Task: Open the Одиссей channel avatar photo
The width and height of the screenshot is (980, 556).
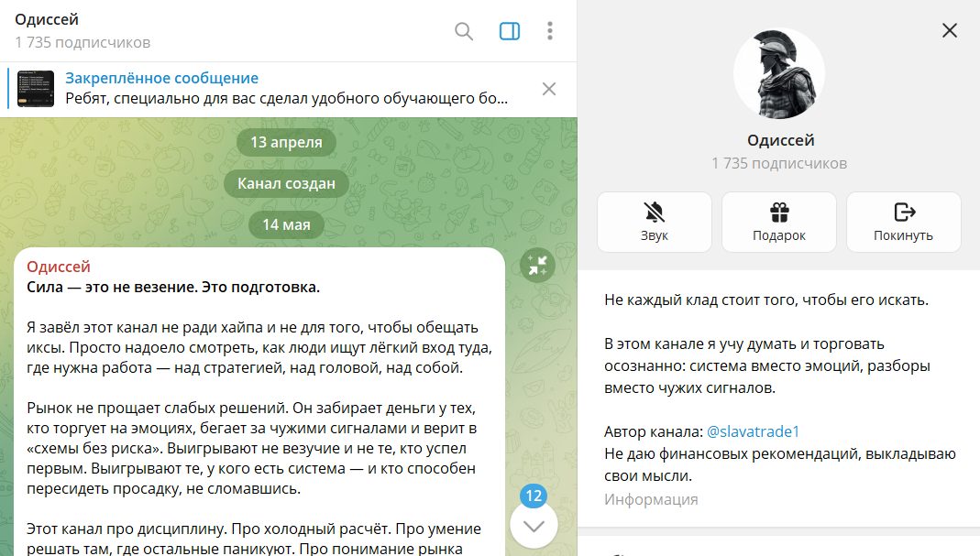Action: point(778,73)
